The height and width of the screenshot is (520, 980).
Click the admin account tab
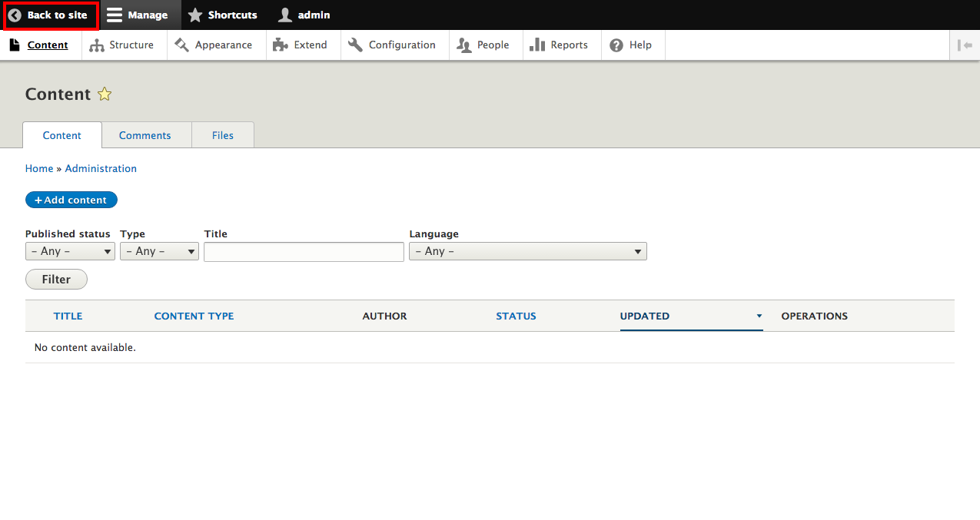(x=305, y=15)
